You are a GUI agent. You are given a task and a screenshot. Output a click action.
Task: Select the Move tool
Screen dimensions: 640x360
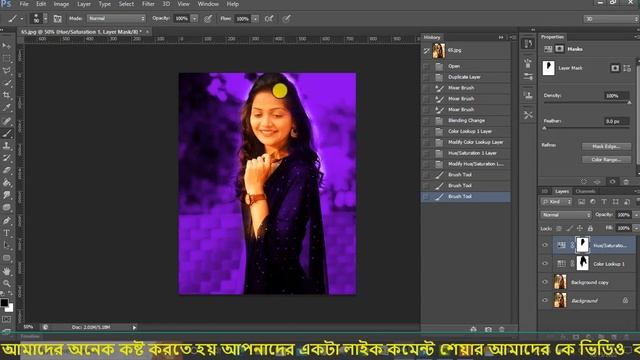click(x=7, y=46)
